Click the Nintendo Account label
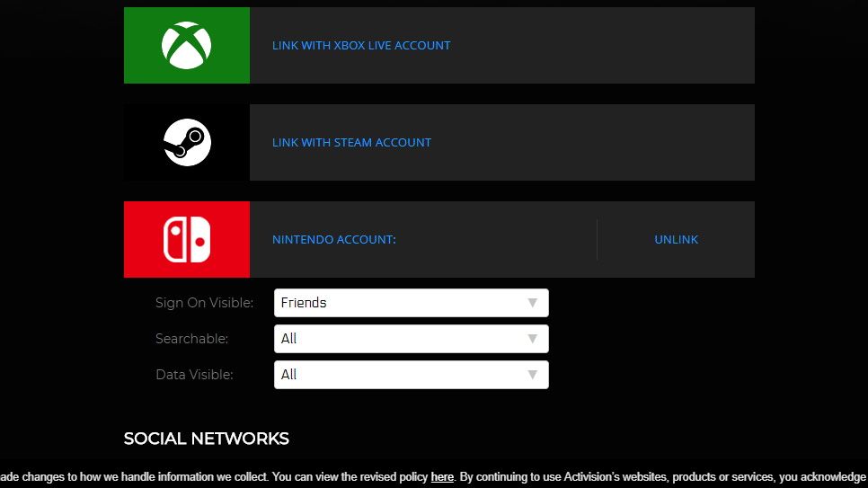868x488 pixels. (x=333, y=239)
